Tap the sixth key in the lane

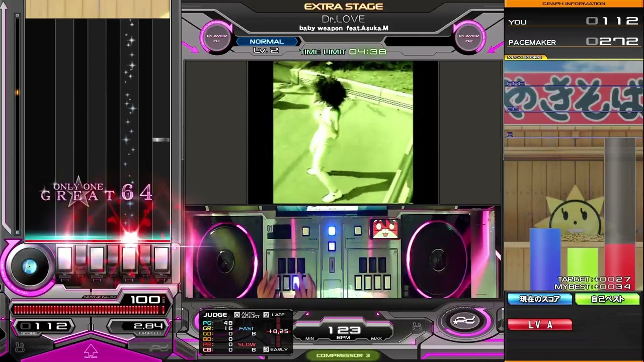coord(145,255)
